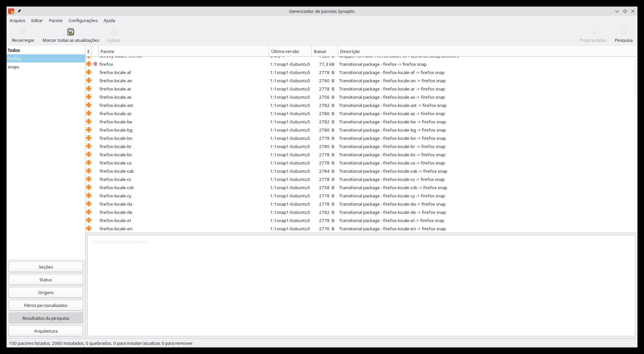The image size is (644, 354).
Task: Click status icon of firefox-locale-ast row
Action: 89,105
